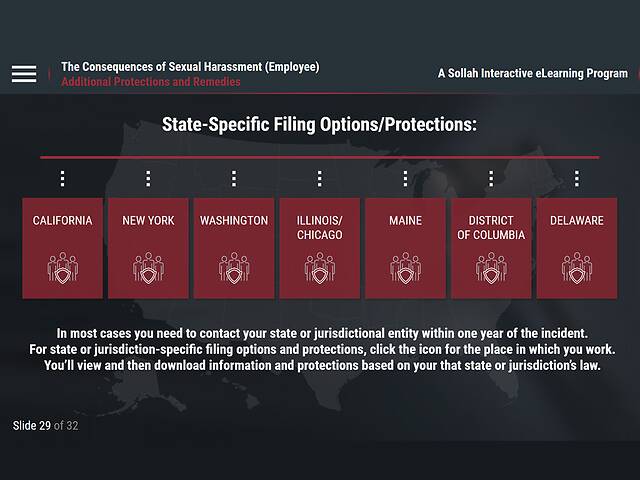The image size is (640, 480).
Task: Click the DELAWARE tile label
Action: [577, 220]
